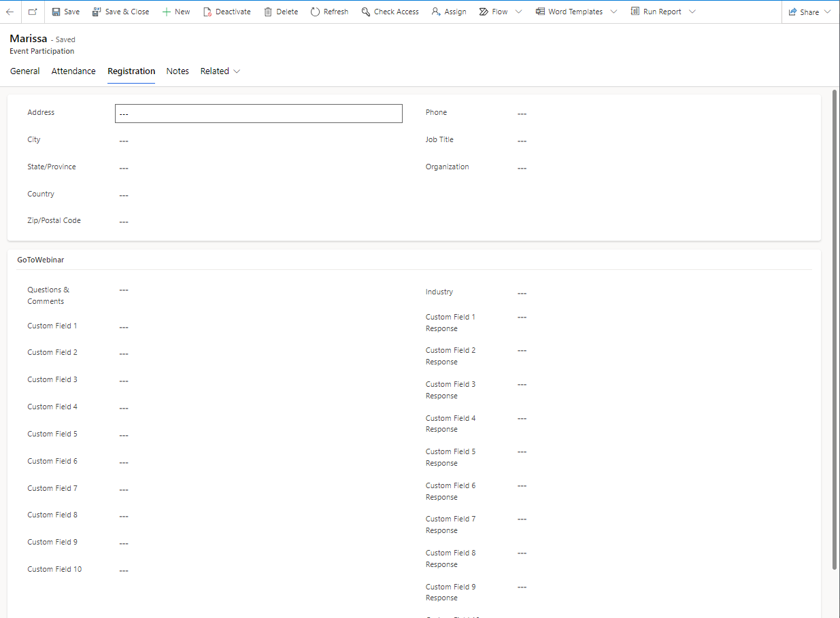Viewport: 840px width, 618px height.
Task: Expand the Run Report dropdown chevron
Action: (692, 12)
